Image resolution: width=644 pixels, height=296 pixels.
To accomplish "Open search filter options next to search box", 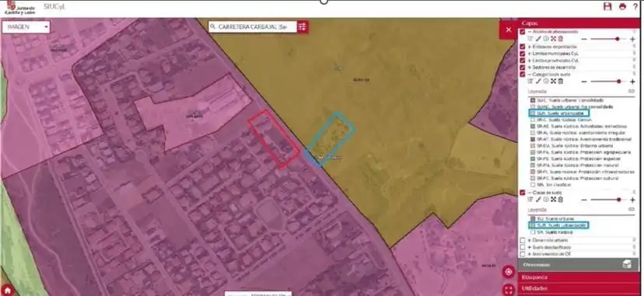I will [303, 27].
